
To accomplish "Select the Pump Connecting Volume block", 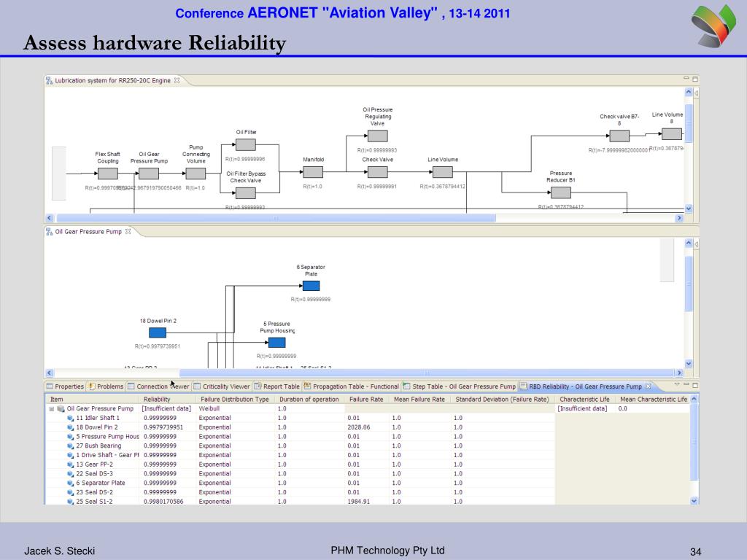I will pos(196,174).
